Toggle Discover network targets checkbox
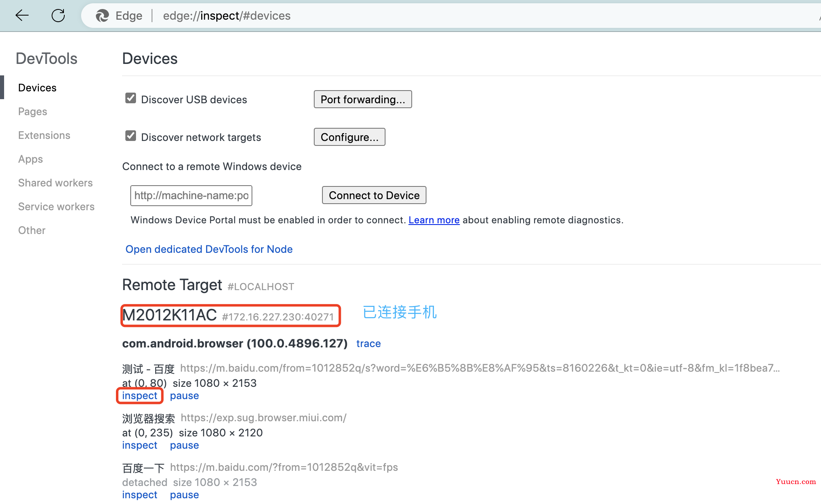821x504 pixels. [x=131, y=136]
